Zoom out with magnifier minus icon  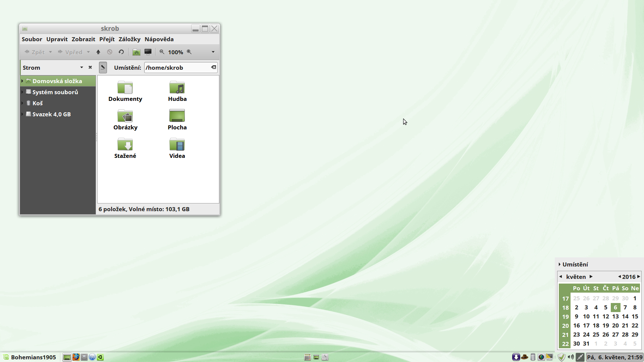162,52
